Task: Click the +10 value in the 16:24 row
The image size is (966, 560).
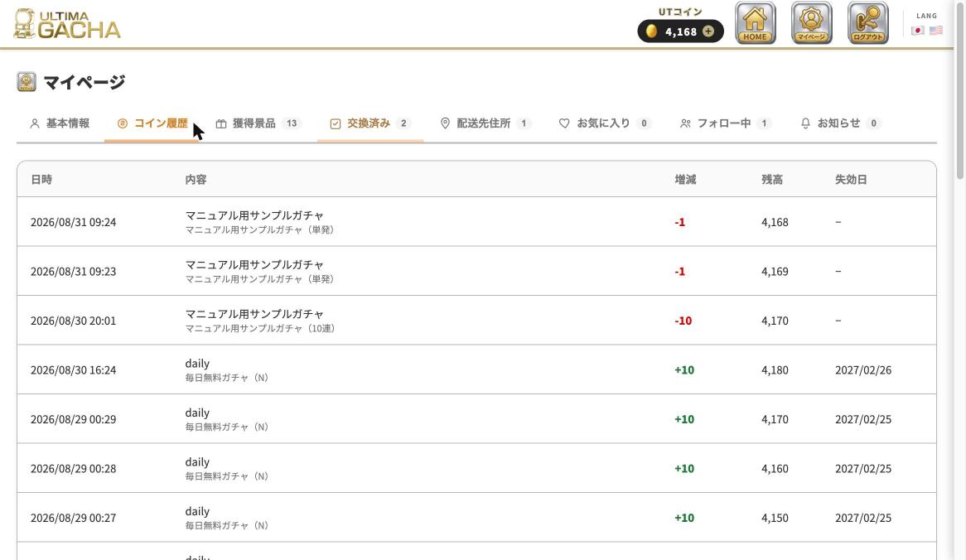Action: click(x=683, y=369)
